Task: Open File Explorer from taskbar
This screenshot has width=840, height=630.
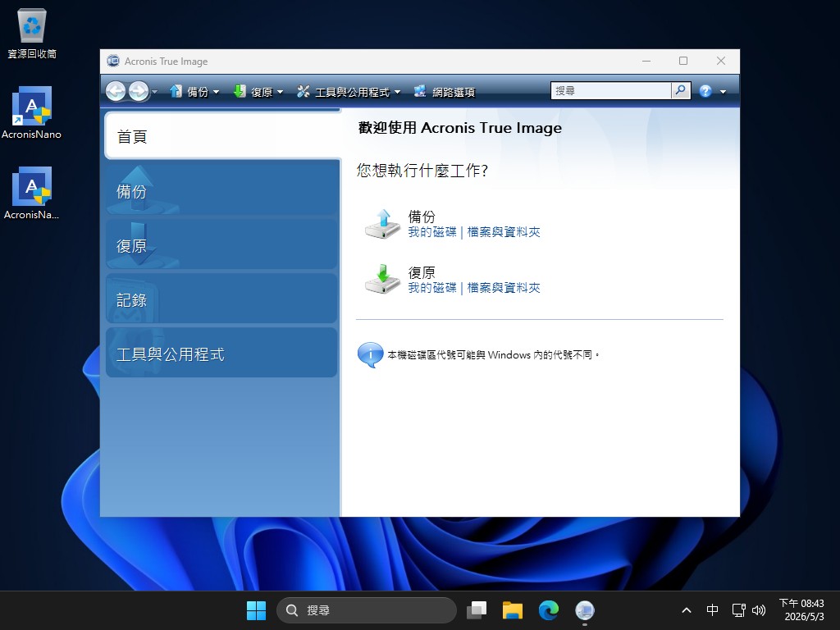Action: tap(513, 610)
